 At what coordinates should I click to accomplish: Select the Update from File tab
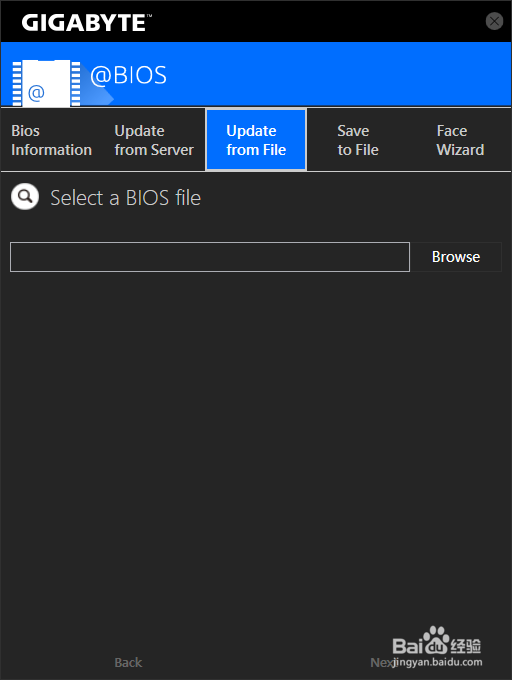(x=256, y=140)
